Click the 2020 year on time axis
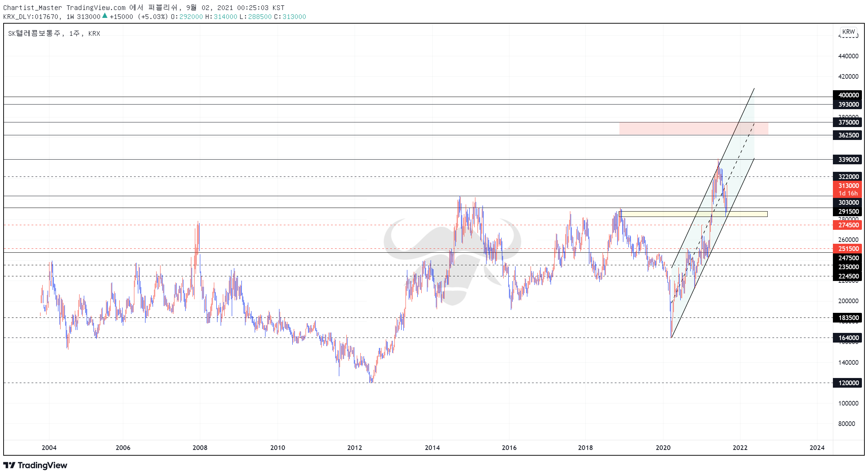Viewport: 868px width, 475px height. [663, 447]
